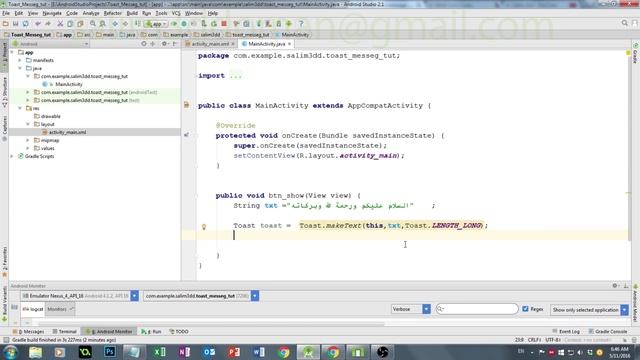Image resolution: width=640 pixels, height=360 pixels.
Task: Click the Redo arrow in toolbar
Action: point(47,24)
